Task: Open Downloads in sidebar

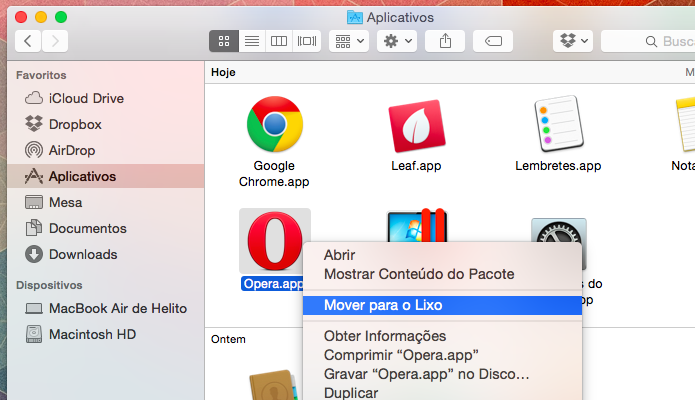Action: [105, 255]
